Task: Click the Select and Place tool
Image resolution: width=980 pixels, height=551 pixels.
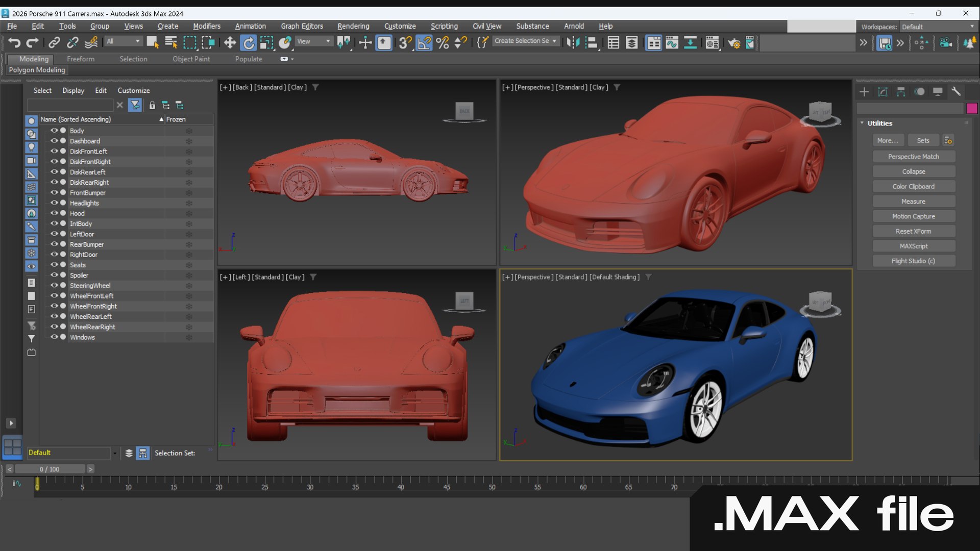Action: 285,43
